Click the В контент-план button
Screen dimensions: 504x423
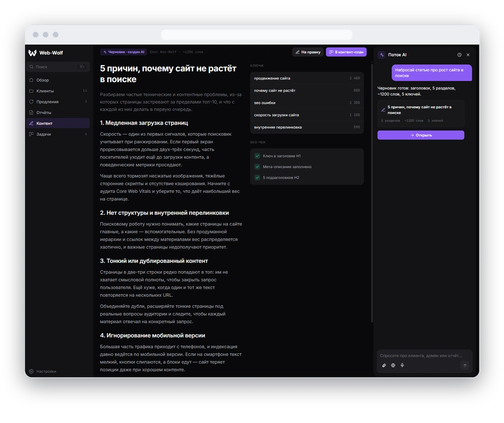(346, 52)
